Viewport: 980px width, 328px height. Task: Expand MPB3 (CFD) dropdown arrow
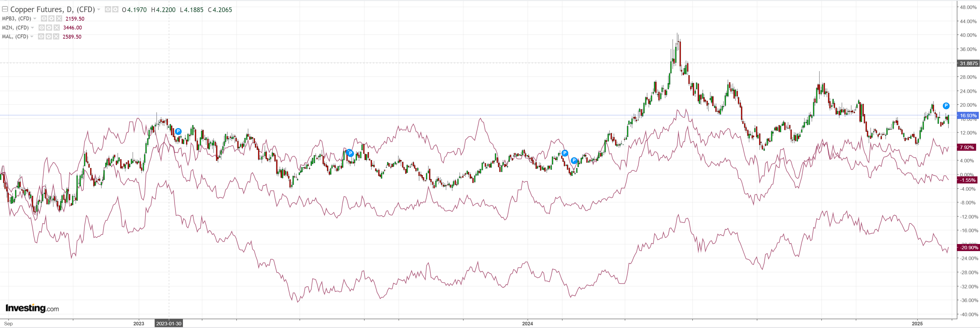35,18
